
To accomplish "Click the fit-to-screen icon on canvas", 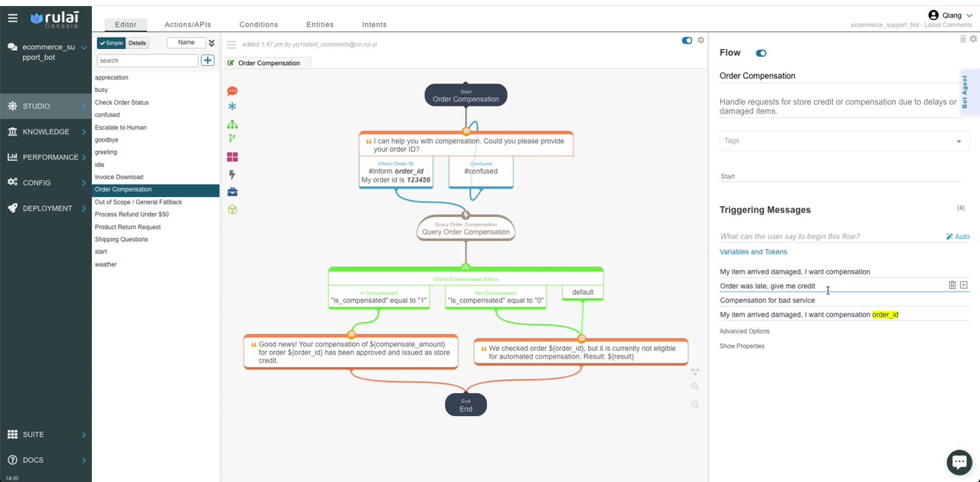I will click(x=694, y=372).
